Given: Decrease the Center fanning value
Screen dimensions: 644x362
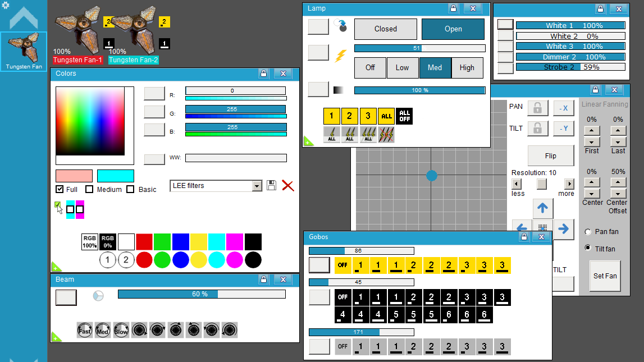Looking at the screenshot, I should click(x=592, y=194).
